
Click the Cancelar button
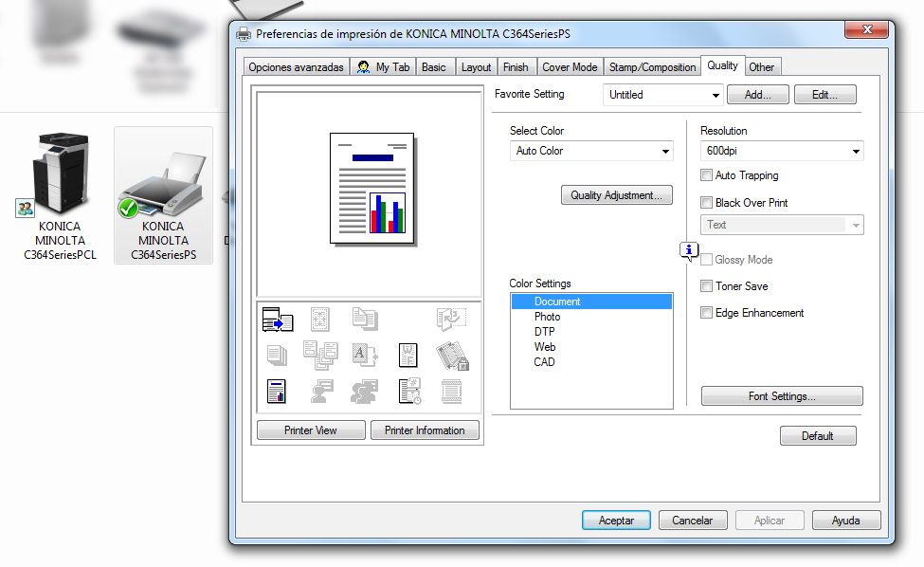[x=693, y=521]
